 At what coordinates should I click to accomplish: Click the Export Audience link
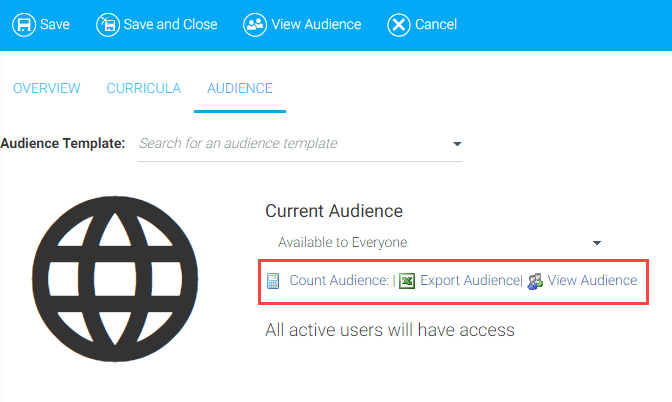(469, 281)
